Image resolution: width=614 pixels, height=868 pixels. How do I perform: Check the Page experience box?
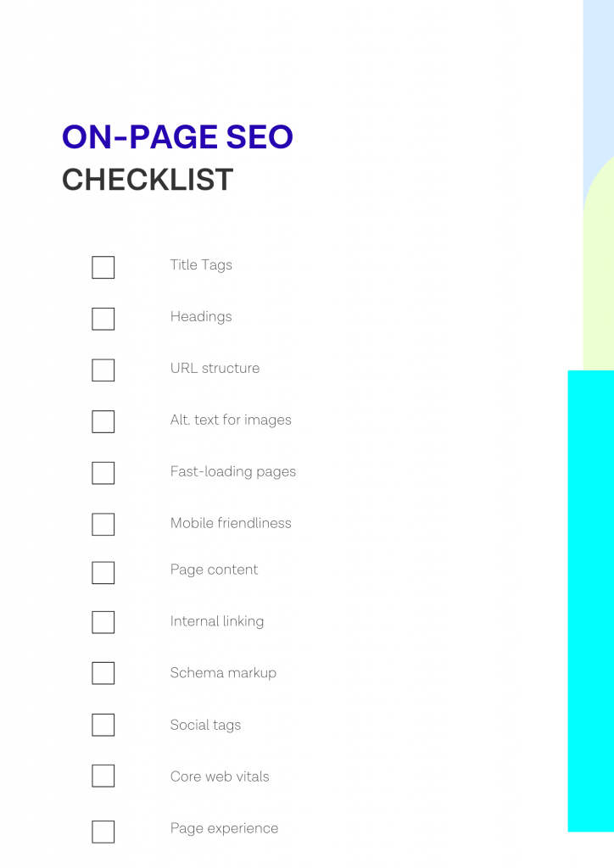coord(103,832)
